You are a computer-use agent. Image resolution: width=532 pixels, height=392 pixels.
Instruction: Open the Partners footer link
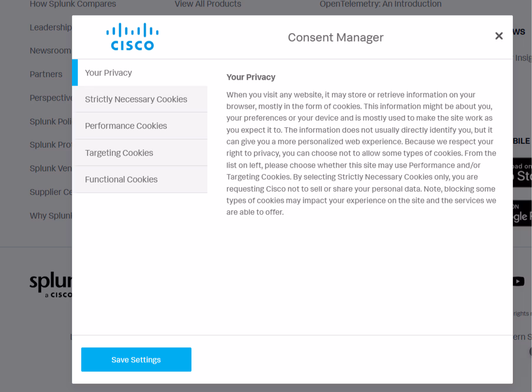click(x=46, y=74)
